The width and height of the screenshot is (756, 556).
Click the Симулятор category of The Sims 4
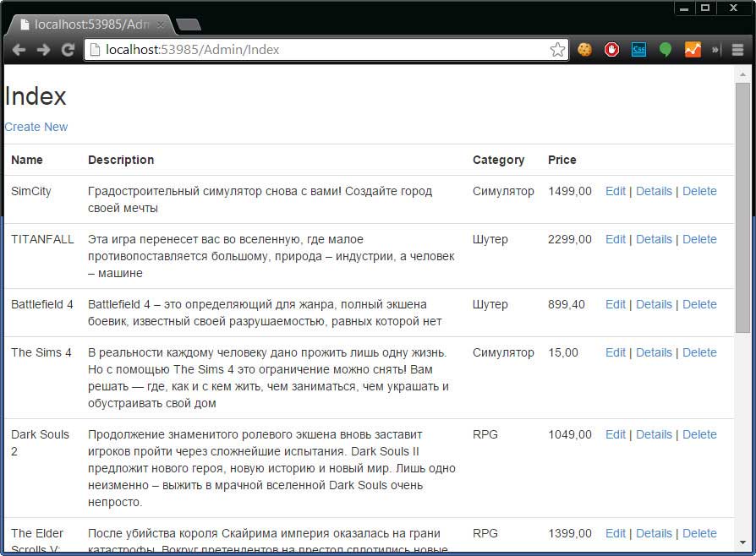(503, 352)
